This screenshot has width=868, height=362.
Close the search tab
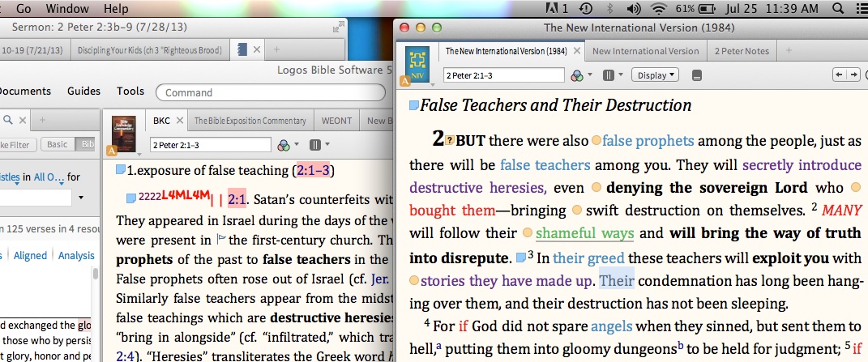click(x=23, y=120)
